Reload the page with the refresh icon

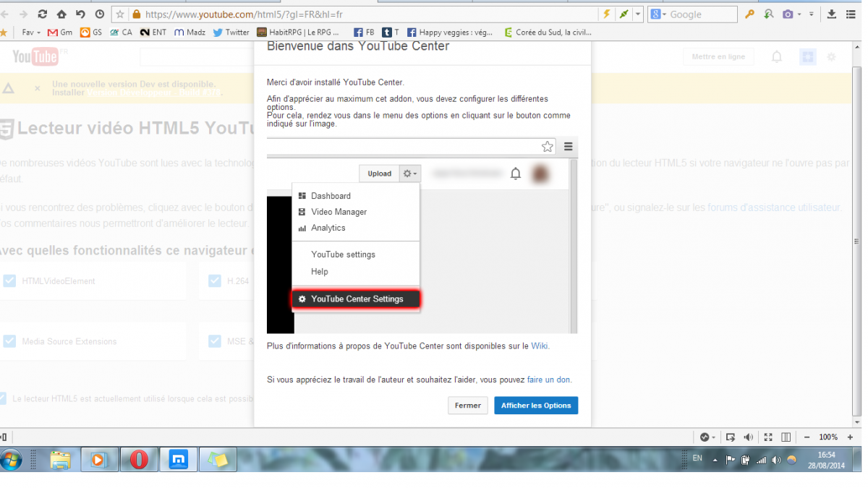click(x=43, y=14)
